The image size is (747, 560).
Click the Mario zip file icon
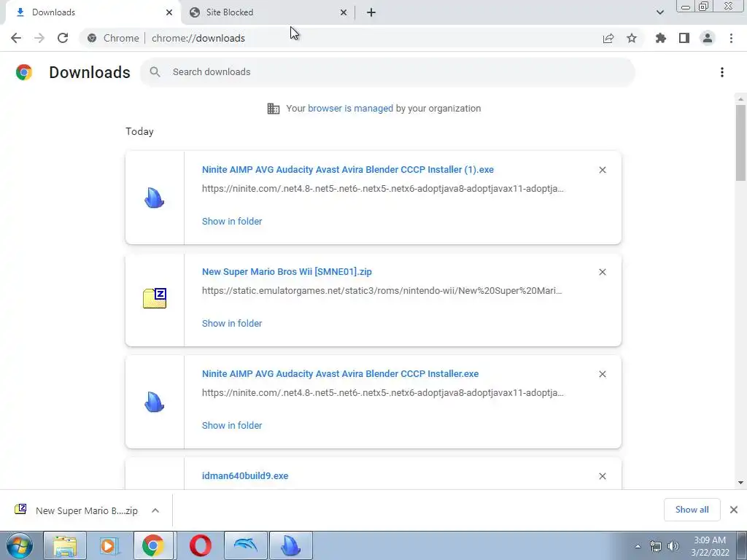155,298
